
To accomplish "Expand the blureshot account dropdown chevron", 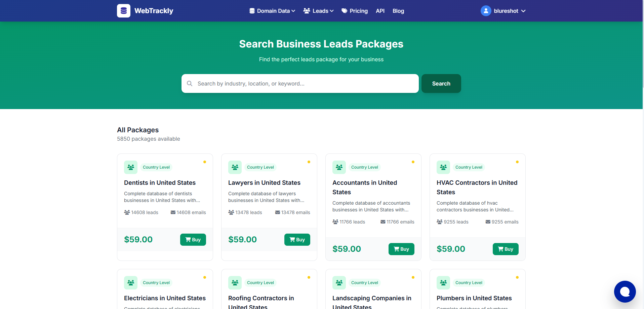I will pyautogui.click(x=523, y=11).
